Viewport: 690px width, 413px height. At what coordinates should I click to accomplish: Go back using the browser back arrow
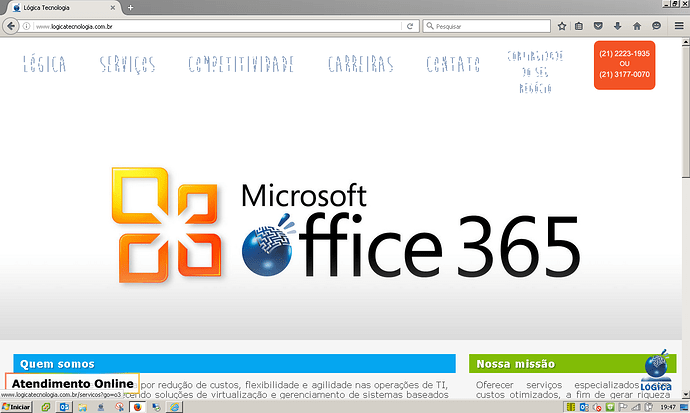(x=11, y=26)
